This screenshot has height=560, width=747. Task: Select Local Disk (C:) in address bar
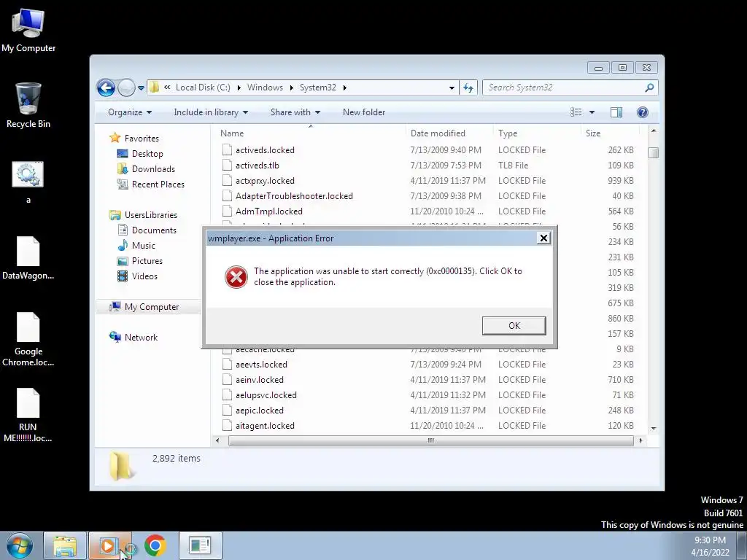203,87
